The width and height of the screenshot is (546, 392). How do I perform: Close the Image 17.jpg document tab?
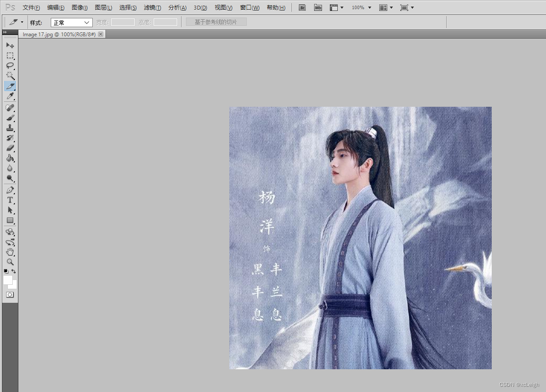(x=101, y=34)
